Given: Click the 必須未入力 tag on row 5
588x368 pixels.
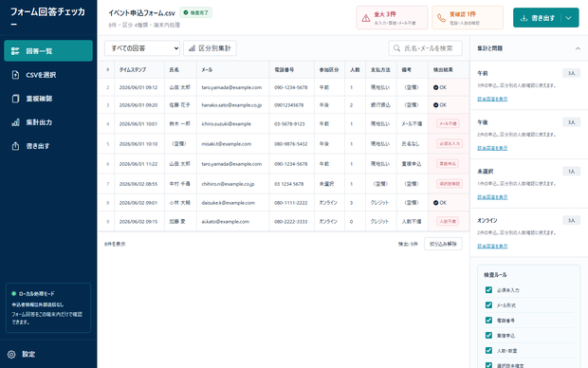Looking at the screenshot, I should [450, 143].
